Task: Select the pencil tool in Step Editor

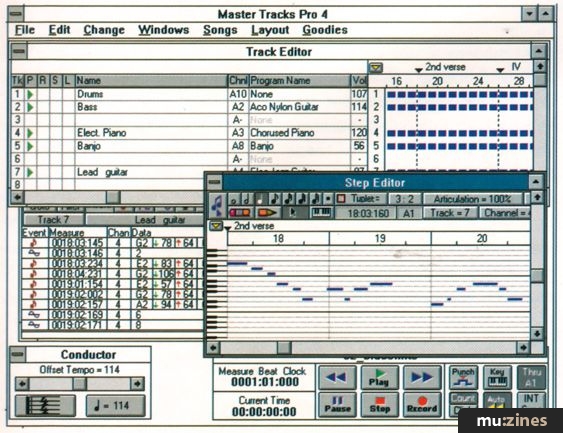Action: click(x=267, y=213)
